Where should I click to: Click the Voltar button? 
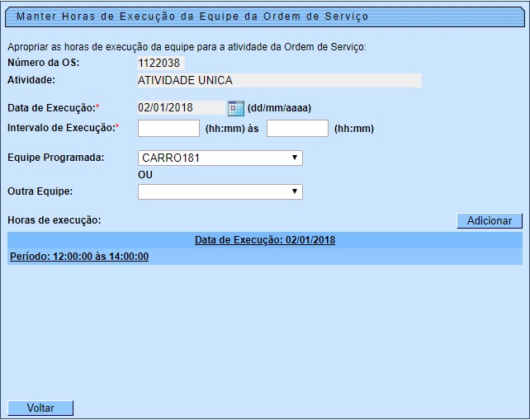click(x=40, y=408)
